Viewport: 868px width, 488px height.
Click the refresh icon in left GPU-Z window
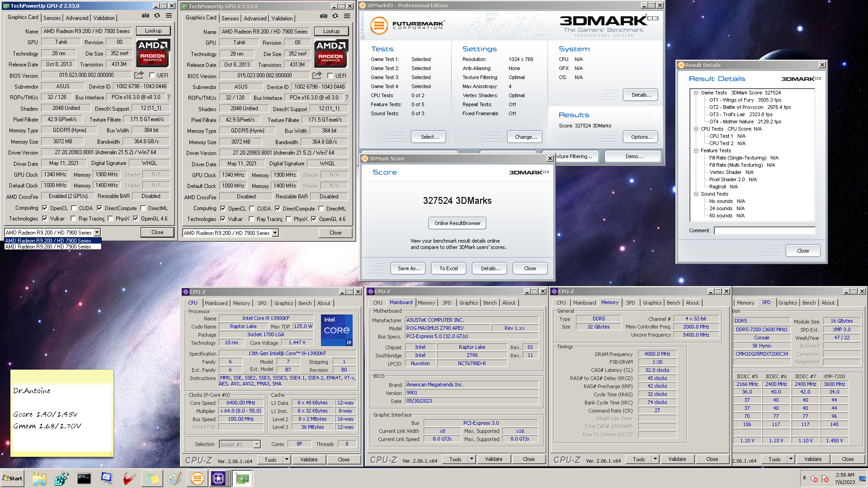[x=157, y=16]
